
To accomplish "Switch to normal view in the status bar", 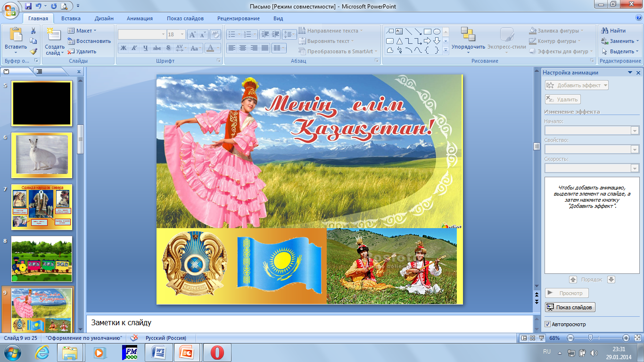I will (523, 338).
